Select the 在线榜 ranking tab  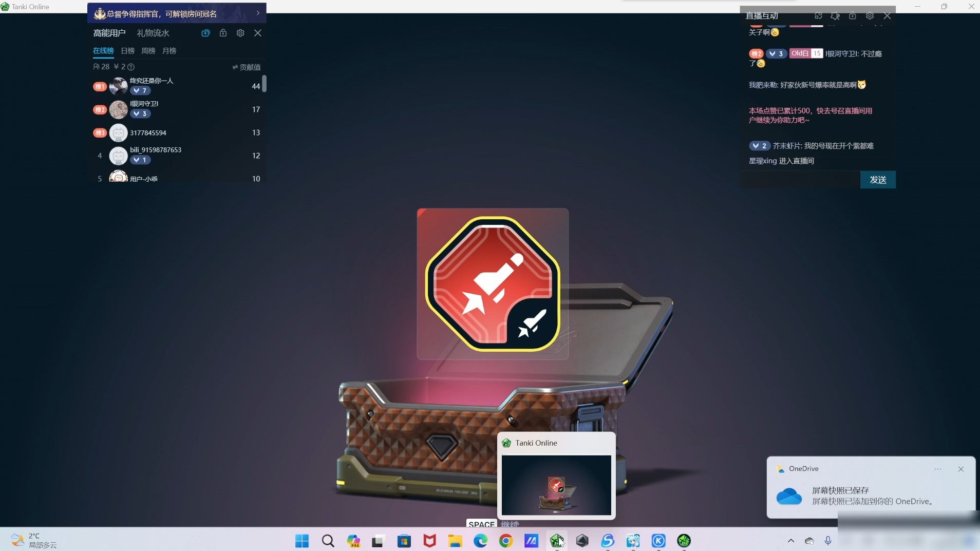(x=103, y=51)
